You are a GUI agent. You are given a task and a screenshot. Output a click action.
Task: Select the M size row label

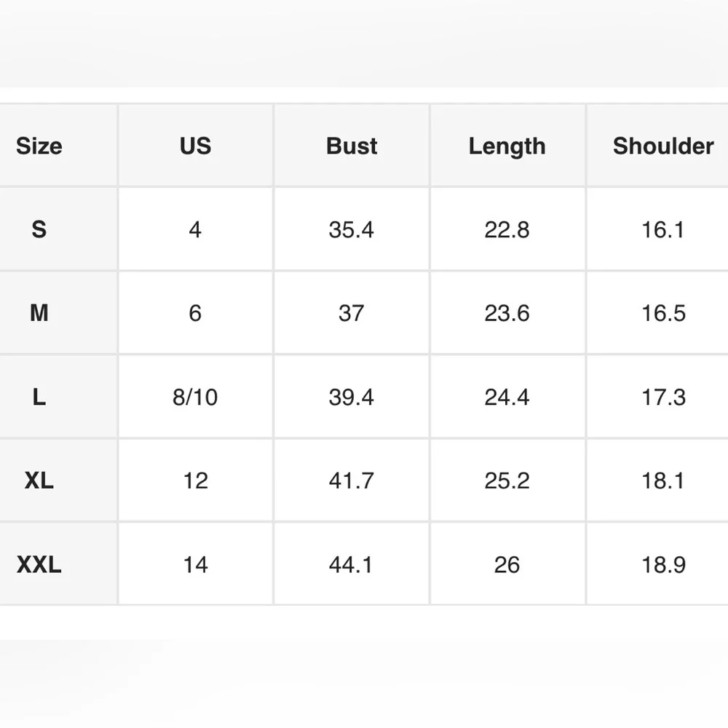click(x=39, y=313)
